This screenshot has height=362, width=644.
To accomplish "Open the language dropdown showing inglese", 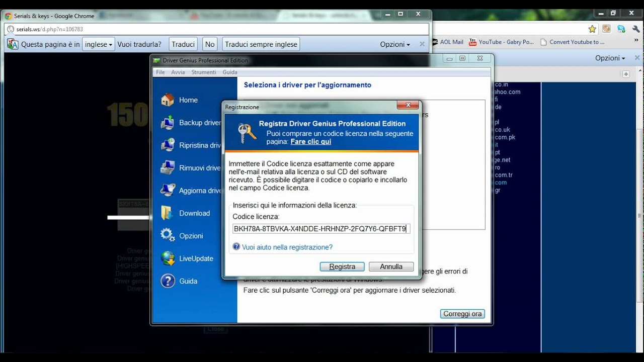I will tap(99, 44).
